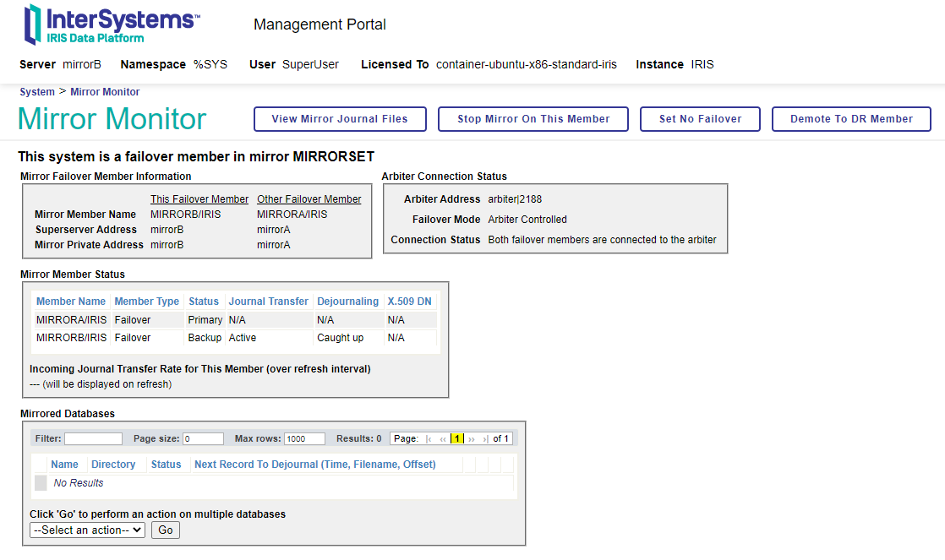
Task: Go to first page of results
Action: click(x=429, y=439)
